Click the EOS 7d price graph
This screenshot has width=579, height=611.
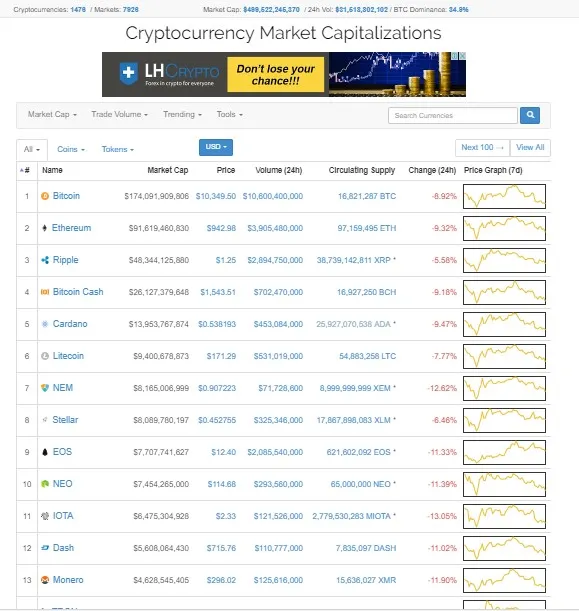504,452
